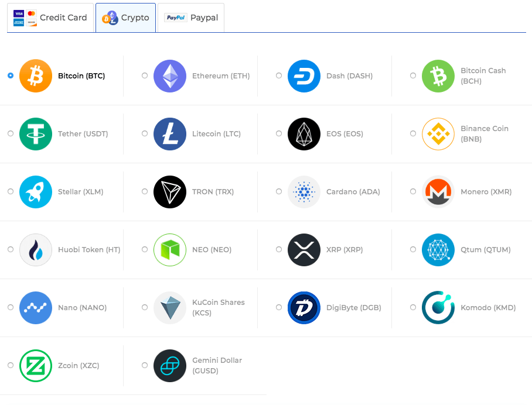Screen dimensions: 532x405
Task: Click the Komodo (KMD) label text
Action: pos(488,308)
